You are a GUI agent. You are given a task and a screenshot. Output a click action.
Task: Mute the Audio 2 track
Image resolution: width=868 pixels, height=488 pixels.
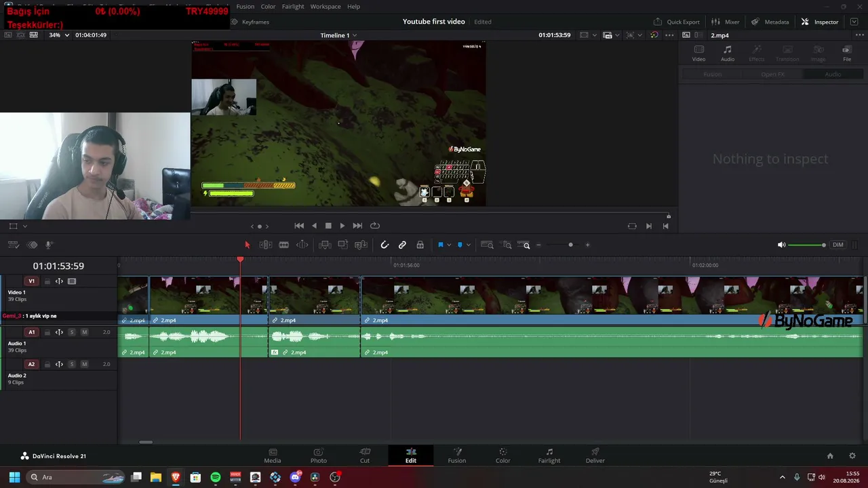[85, 364]
